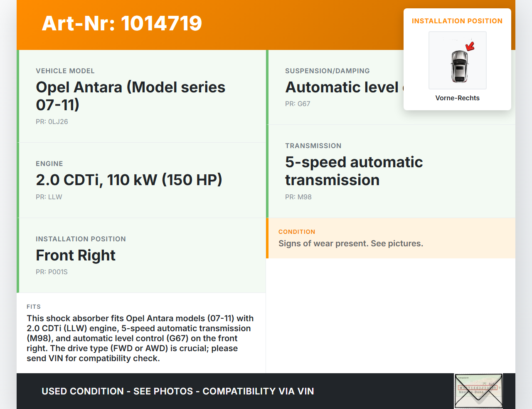Image resolution: width=532 pixels, height=409 pixels.
Task: Select the Art-Nr: 1014719 heading
Action: (x=122, y=23)
